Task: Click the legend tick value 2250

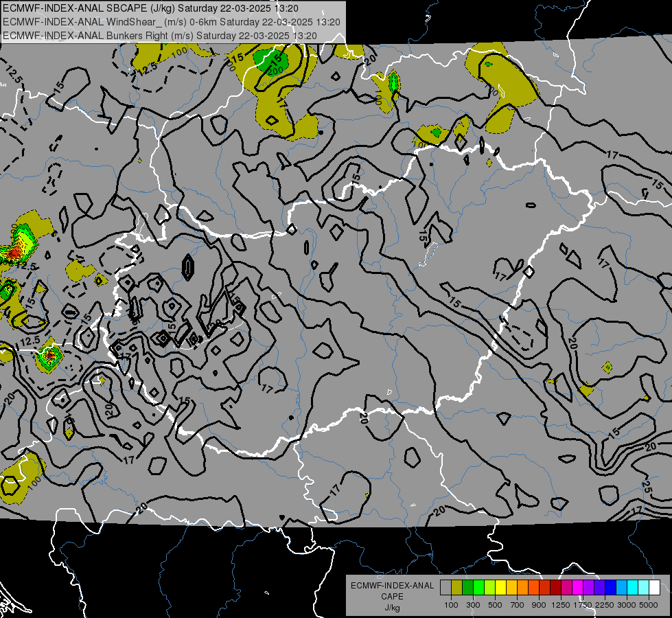Action: [x=605, y=605]
